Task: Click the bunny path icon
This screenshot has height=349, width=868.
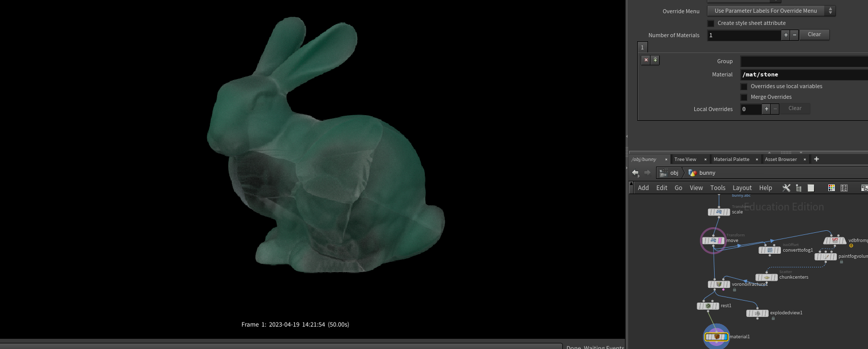Action: pyautogui.click(x=692, y=173)
